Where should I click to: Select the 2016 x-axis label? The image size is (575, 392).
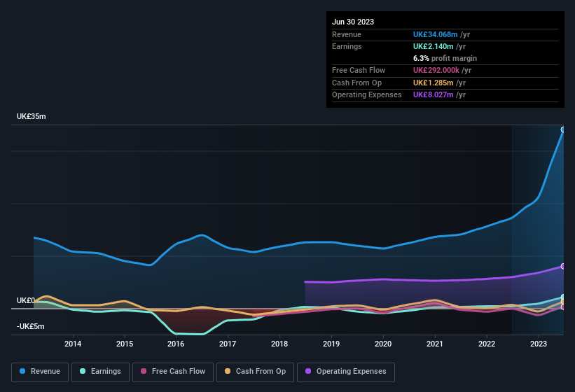coord(176,344)
